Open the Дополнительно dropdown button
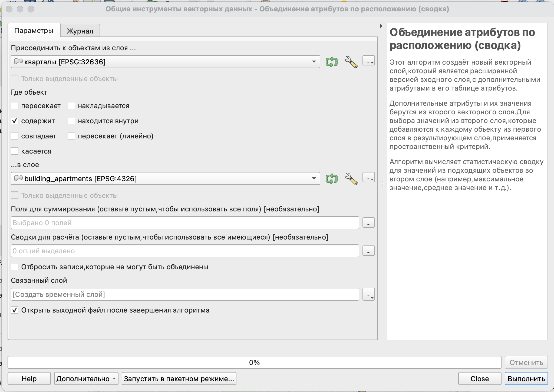This screenshot has width=554, height=392. point(86,378)
